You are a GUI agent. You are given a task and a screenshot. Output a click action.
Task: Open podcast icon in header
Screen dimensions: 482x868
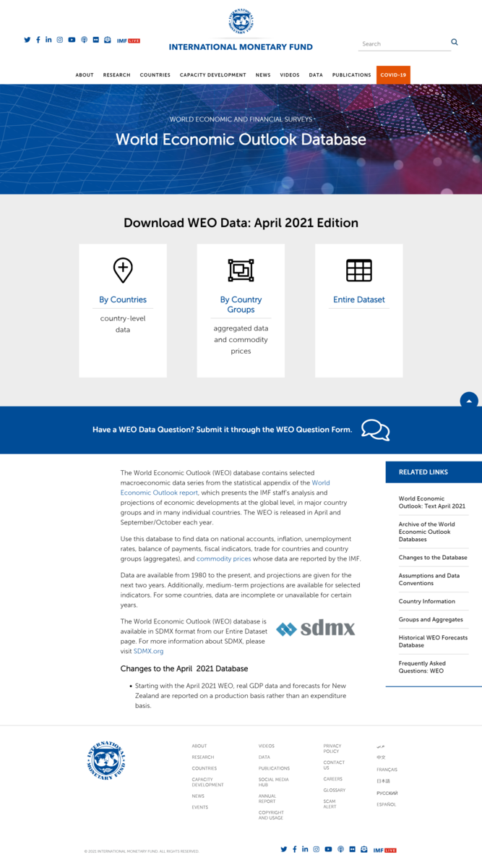[85, 40]
